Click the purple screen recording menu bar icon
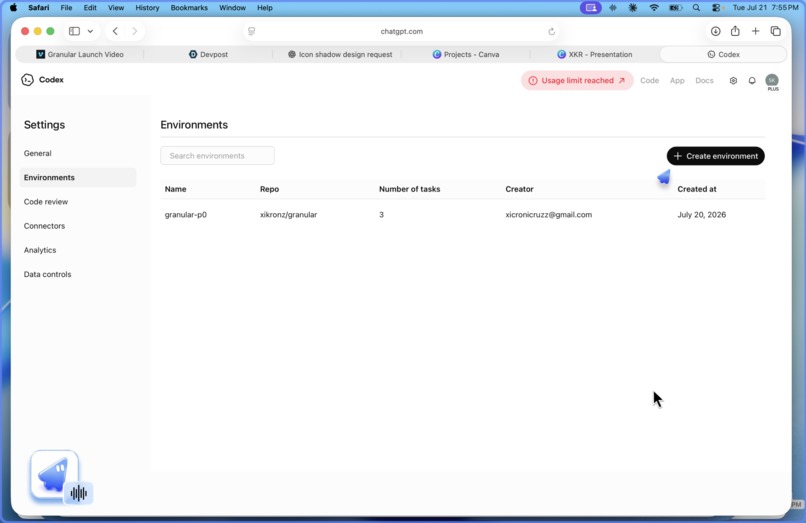The width and height of the screenshot is (806, 523). [x=591, y=8]
